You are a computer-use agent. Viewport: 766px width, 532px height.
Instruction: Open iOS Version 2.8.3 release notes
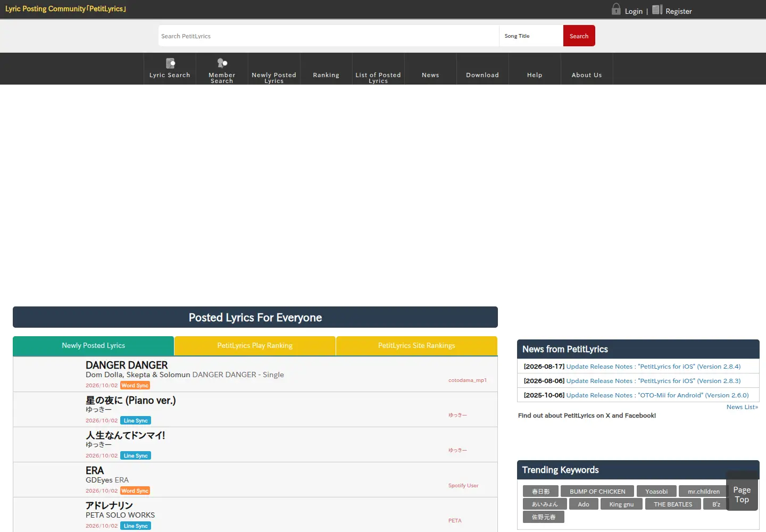(653, 381)
